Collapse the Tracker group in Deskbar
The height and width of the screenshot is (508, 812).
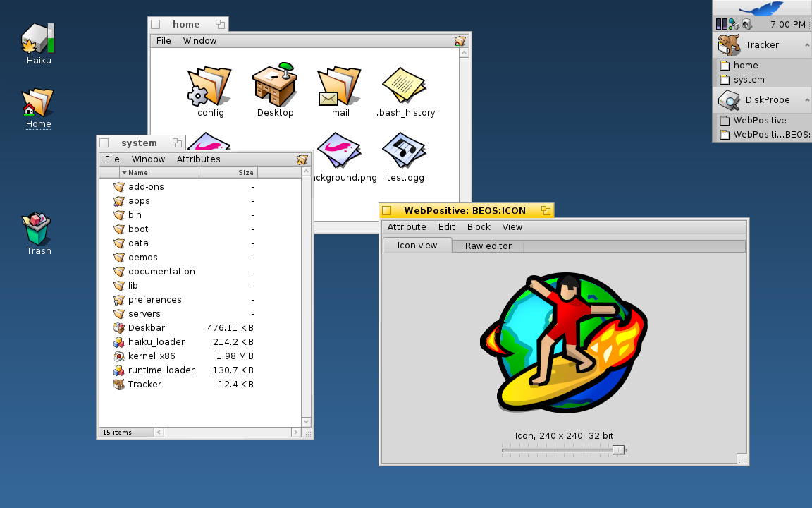(806, 45)
